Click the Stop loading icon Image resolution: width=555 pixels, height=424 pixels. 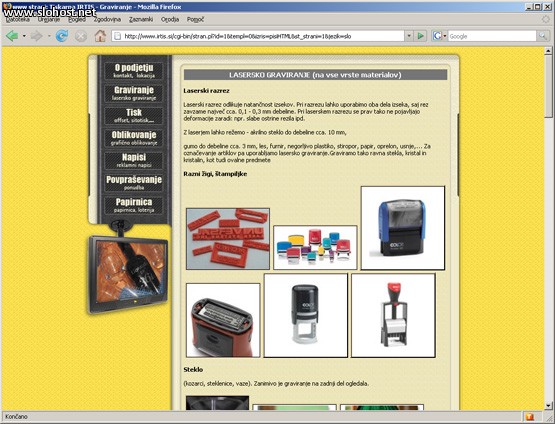tap(81, 36)
